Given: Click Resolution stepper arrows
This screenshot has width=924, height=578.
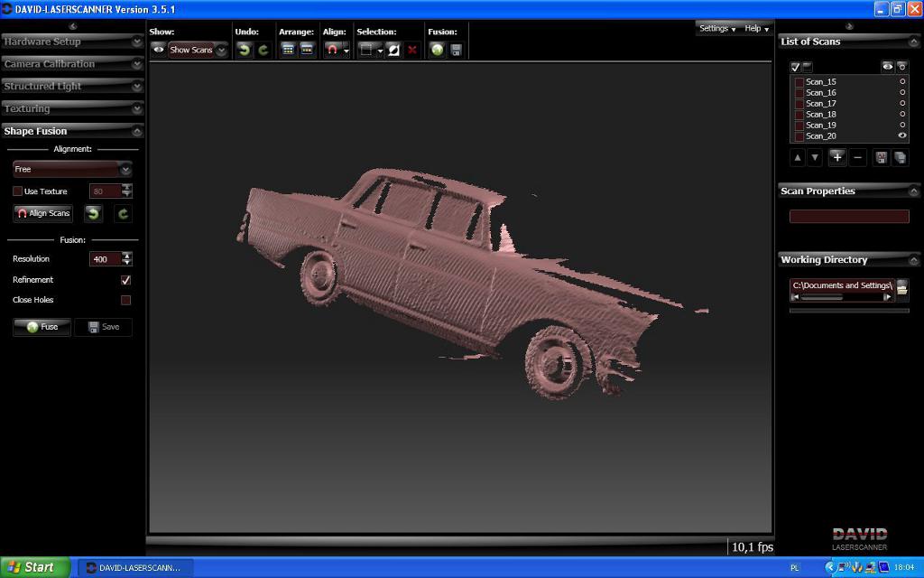Looking at the screenshot, I should click(126, 259).
